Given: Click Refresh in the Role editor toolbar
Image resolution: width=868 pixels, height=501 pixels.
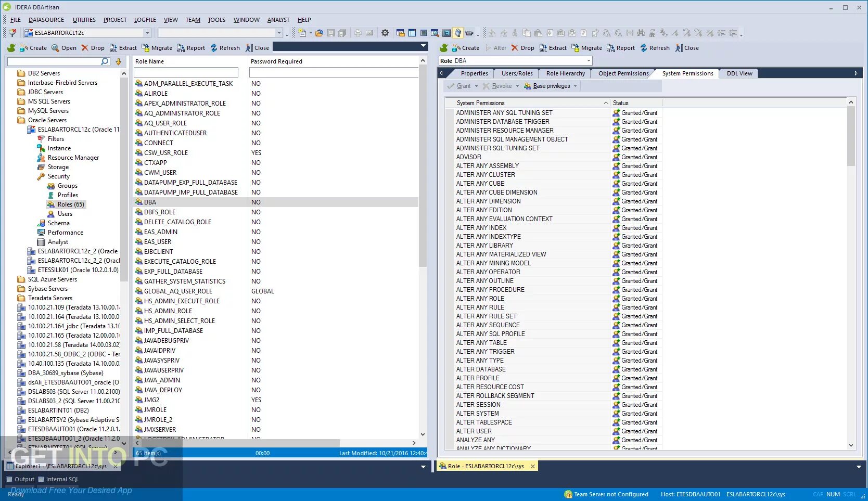Looking at the screenshot, I should click(x=655, y=48).
